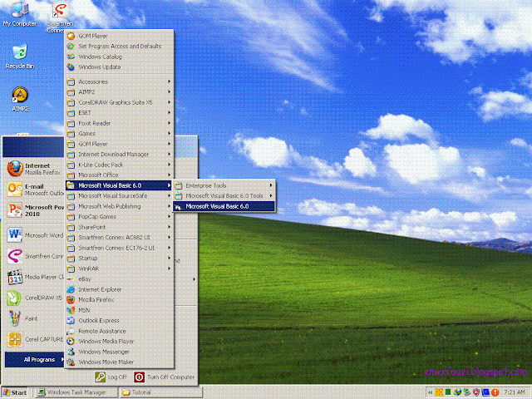Screen dimensions: 532x399
Task: Open Smartfren Connex AC682 UI folder
Action: [120, 238]
